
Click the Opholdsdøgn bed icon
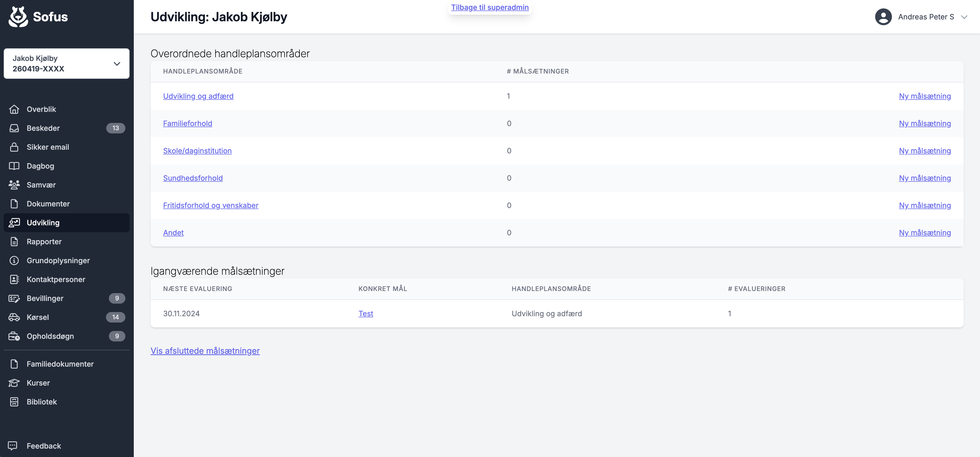tap(14, 336)
